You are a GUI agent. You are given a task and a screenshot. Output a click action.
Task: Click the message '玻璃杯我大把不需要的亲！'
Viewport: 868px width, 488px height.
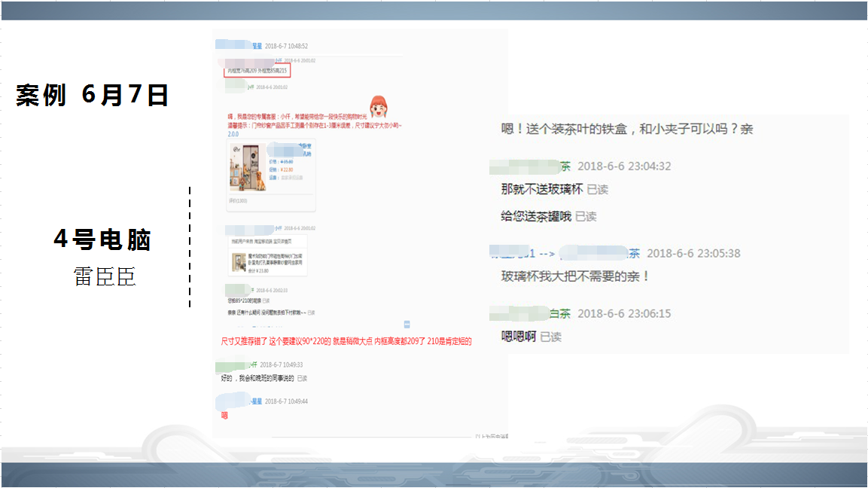tap(575, 276)
